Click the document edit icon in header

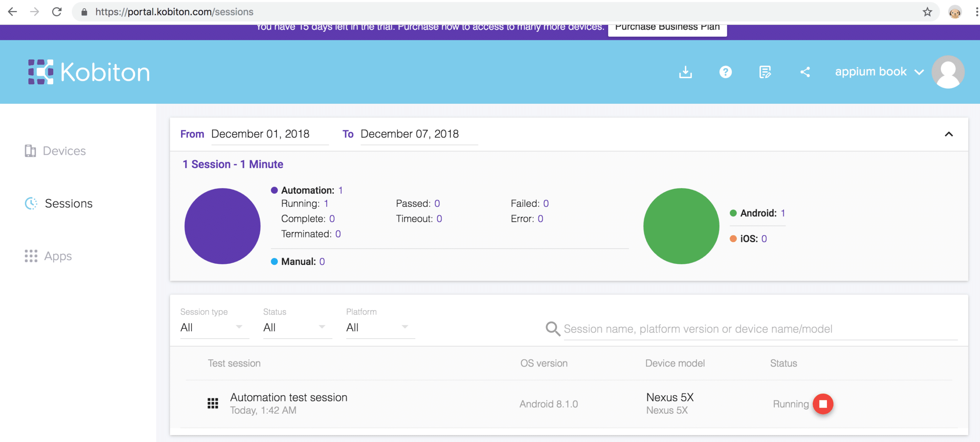tap(765, 72)
